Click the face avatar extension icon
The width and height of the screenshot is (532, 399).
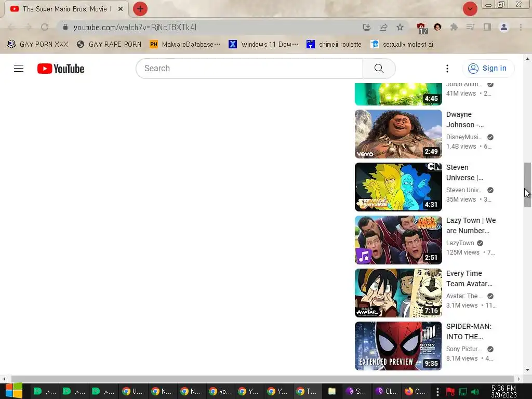click(437, 27)
